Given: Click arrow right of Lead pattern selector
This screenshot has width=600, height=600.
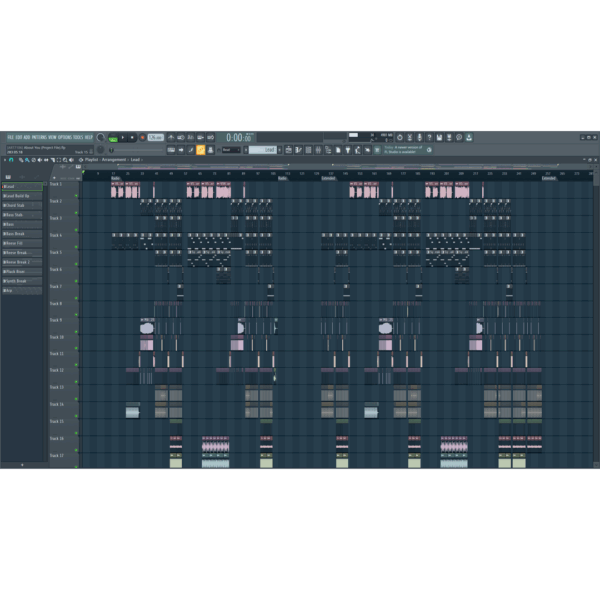Looking at the screenshot, I should [x=280, y=150].
